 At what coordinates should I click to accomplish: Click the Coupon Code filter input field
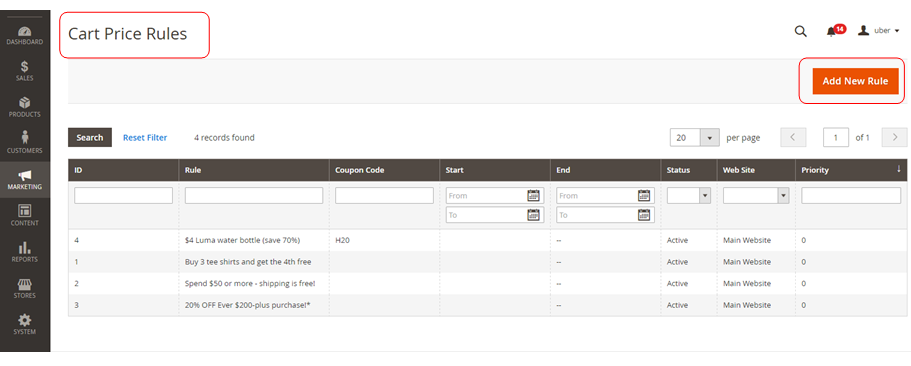pos(385,196)
